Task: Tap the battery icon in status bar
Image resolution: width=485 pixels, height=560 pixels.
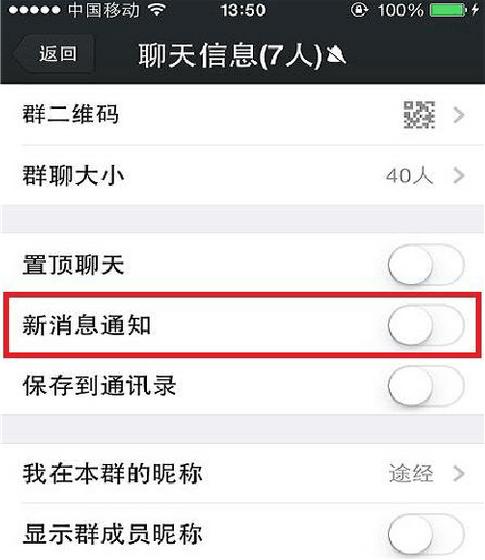Action: (449, 10)
